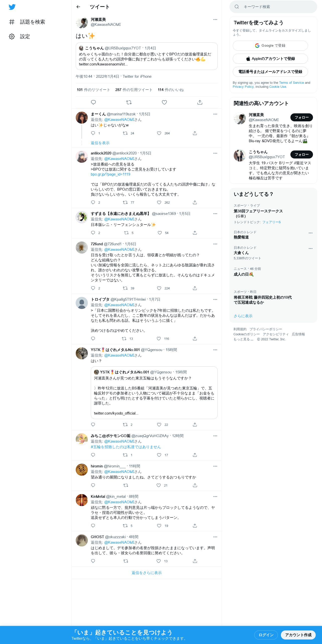Share the main tweet via share icon
322x644 pixels.
click(200, 102)
